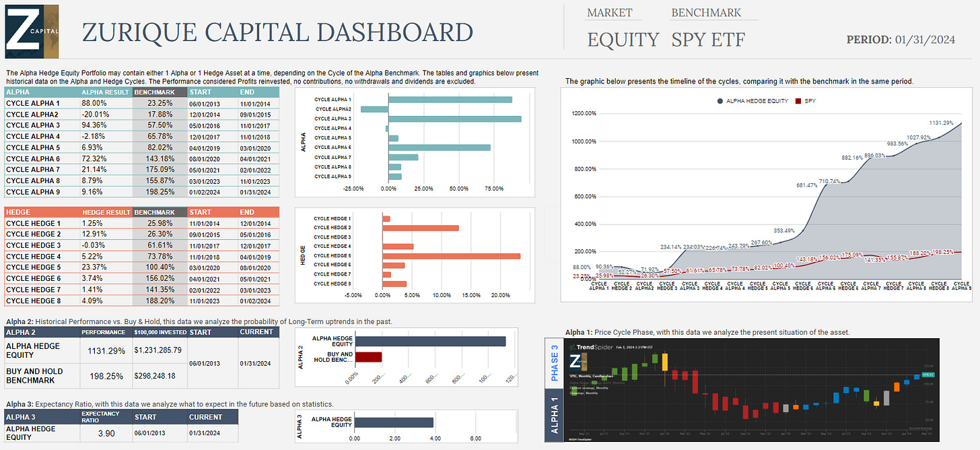Click the 12.91% Cycle Hedge 2 result
The height and width of the screenshot is (450, 980).
94,234
